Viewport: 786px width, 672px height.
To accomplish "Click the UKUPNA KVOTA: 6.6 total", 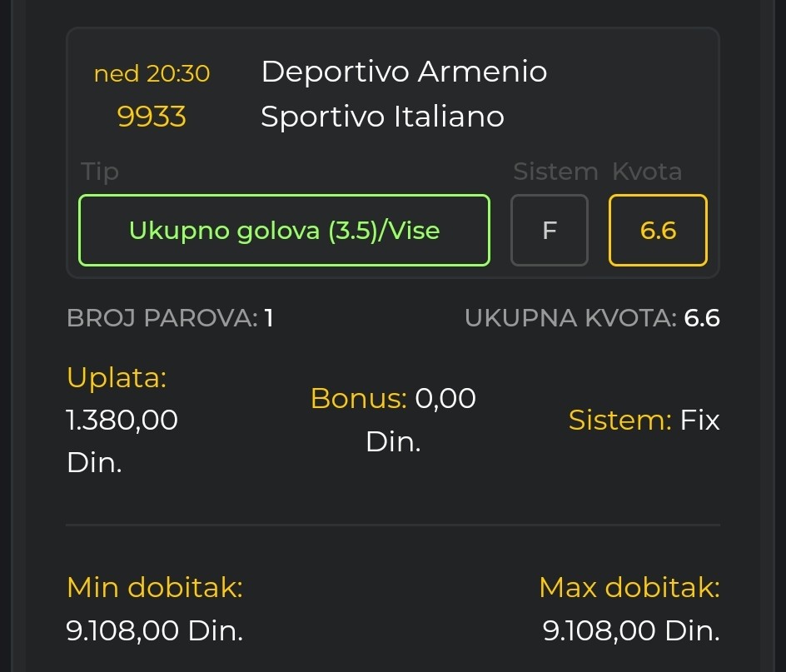I will [592, 318].
